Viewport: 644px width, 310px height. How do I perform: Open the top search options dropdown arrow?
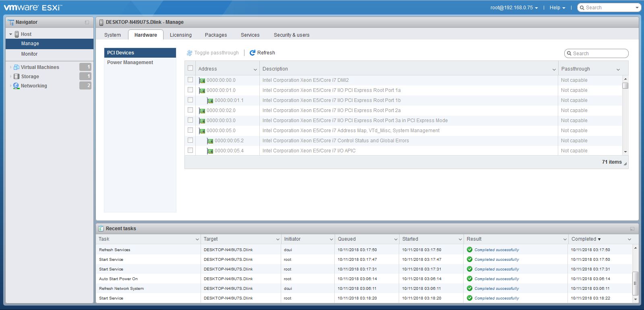[x=637, y=8]
